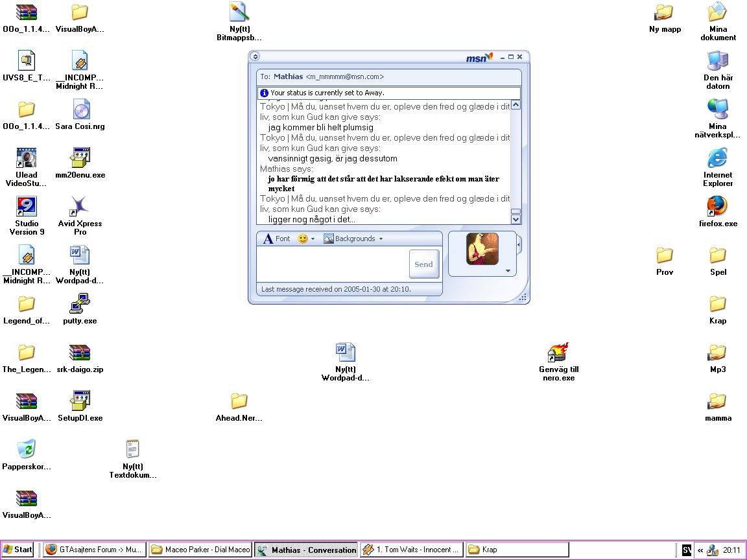The image size is (747, 560).
Task: Click the Font button in chat toolbar
Action: 277,239
